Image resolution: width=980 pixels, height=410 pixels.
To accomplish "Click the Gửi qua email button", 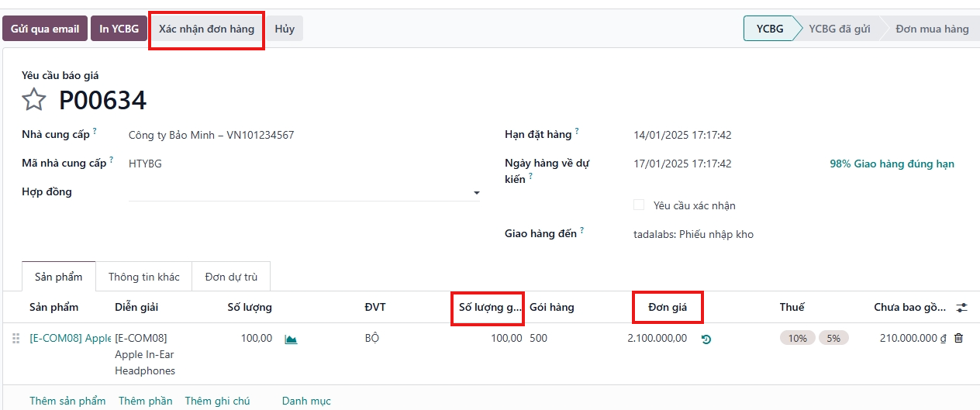I will (x=45, y=29).
